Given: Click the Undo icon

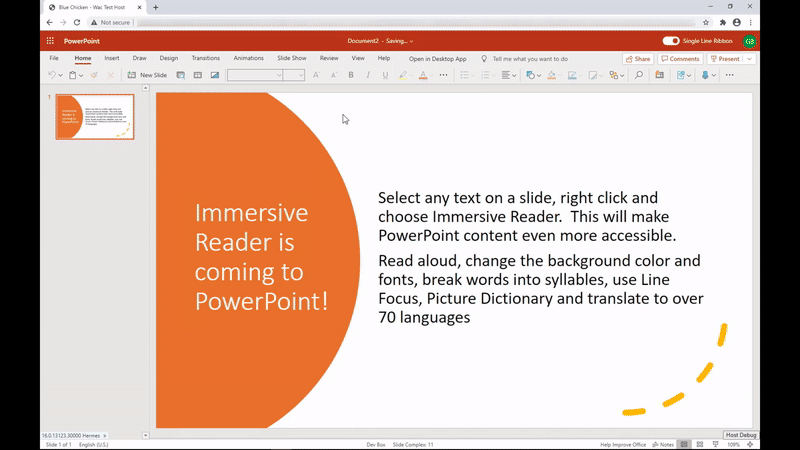Looking at the screenshot, I should pos(51,75).
